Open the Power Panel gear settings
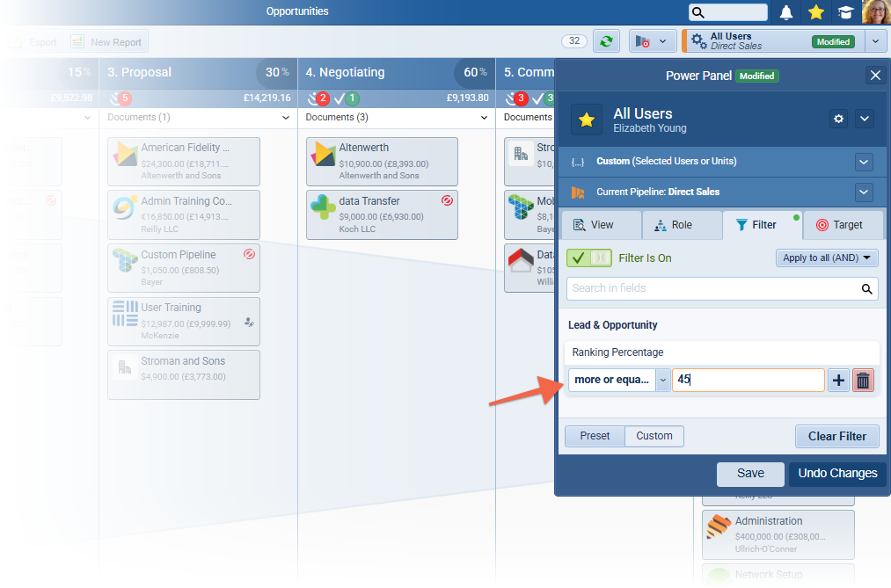The width and height of the screenshot is (891, 588). coord(839,119)
